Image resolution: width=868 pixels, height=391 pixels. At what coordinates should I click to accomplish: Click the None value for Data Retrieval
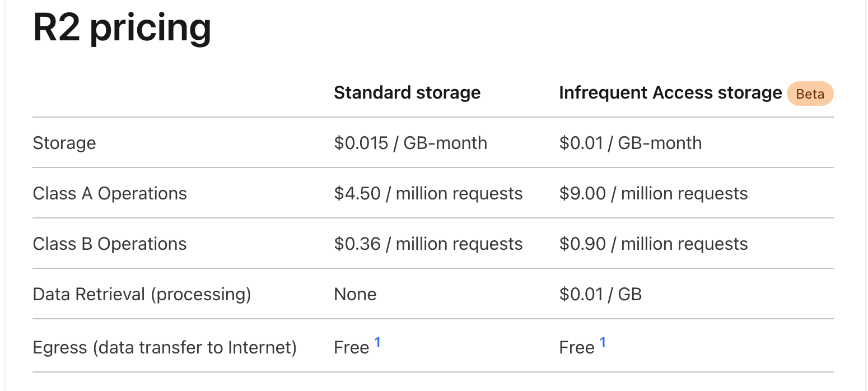tap(355, 294)
